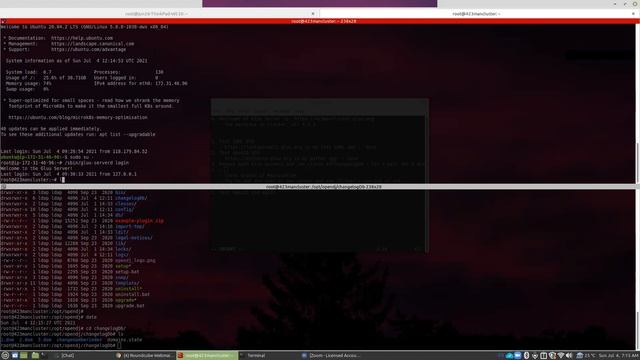
Task: Open the Bluetooth tray icon
Action: pyautogui.click(x=527, y=356)
